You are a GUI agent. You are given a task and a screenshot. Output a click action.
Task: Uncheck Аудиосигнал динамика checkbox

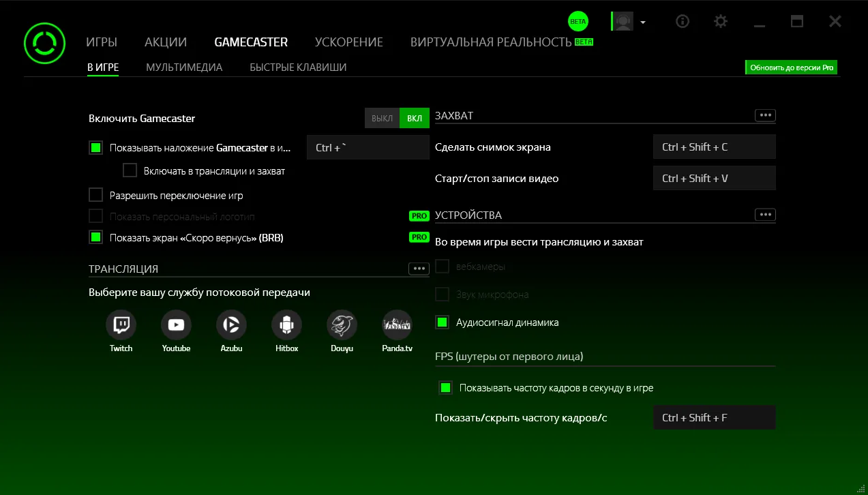[x=442, y=322]
